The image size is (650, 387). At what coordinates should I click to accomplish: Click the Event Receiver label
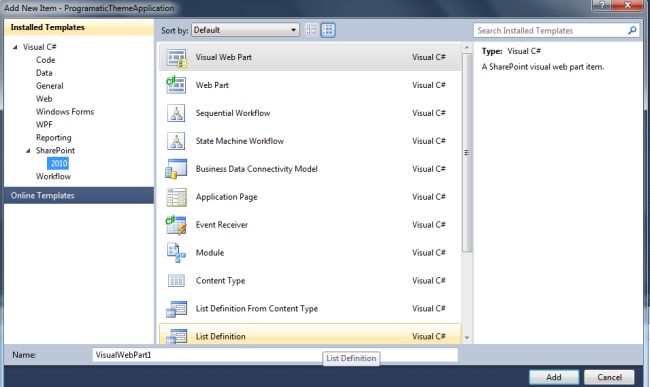point(222,225)
